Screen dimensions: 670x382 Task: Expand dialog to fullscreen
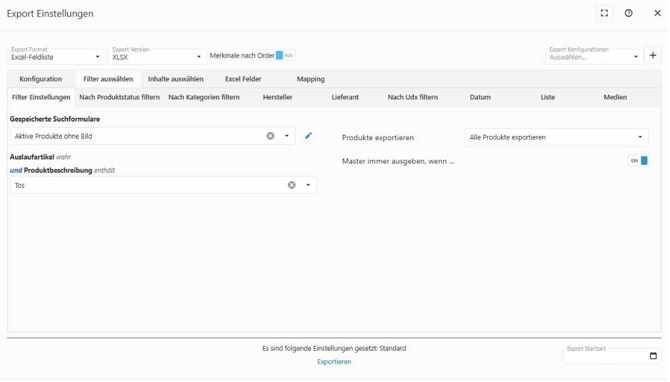605,13
